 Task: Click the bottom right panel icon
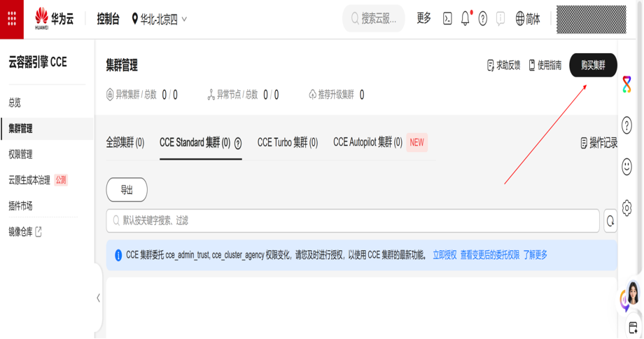[x=633, y=328]
